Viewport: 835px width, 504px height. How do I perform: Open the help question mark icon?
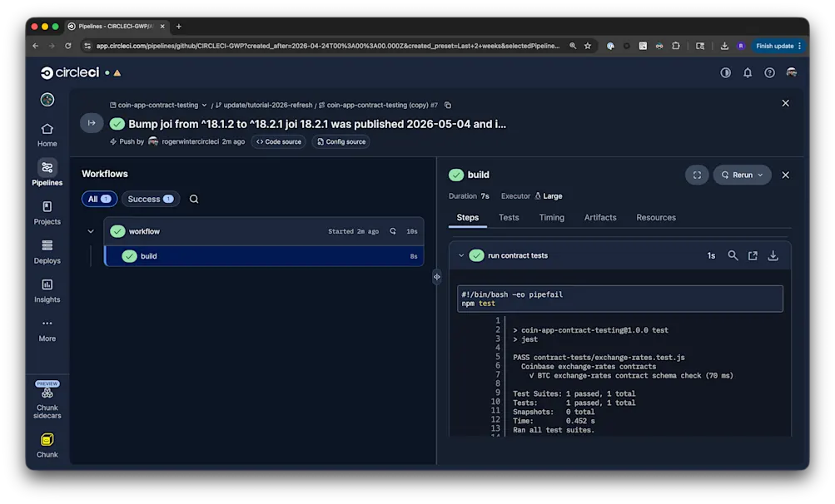click(769, 72)
